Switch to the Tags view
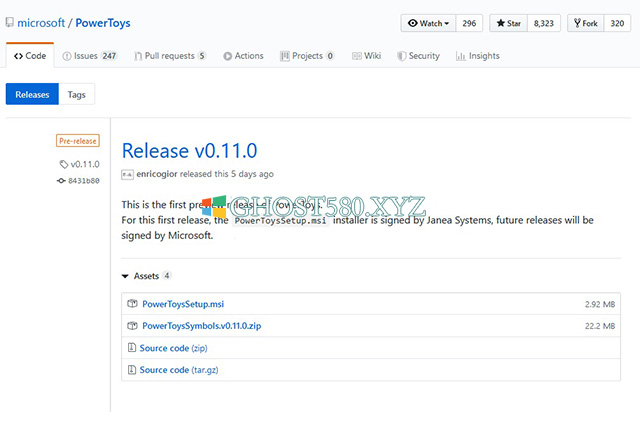The image size is (640, 424). tap(76, 94)
